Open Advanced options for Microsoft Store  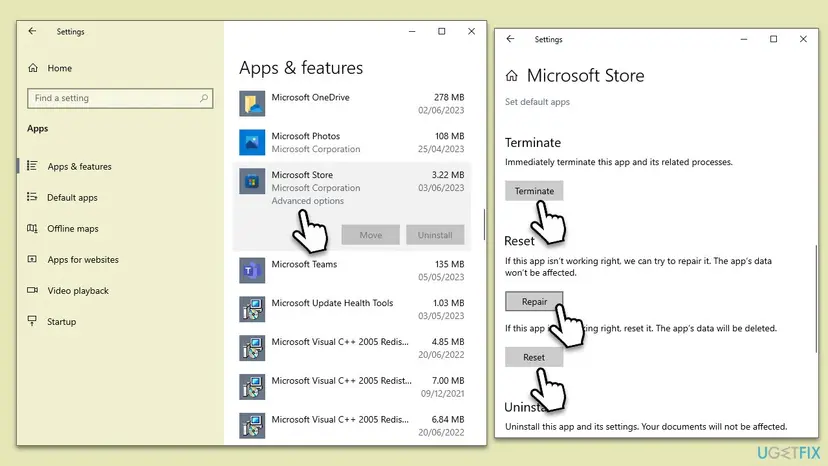(307, 201)
